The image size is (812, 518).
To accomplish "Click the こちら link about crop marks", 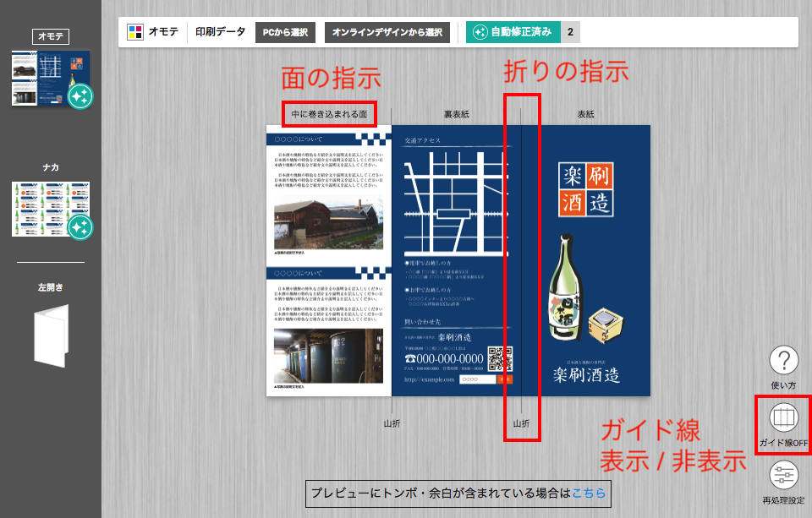I will tap(589, 493).
